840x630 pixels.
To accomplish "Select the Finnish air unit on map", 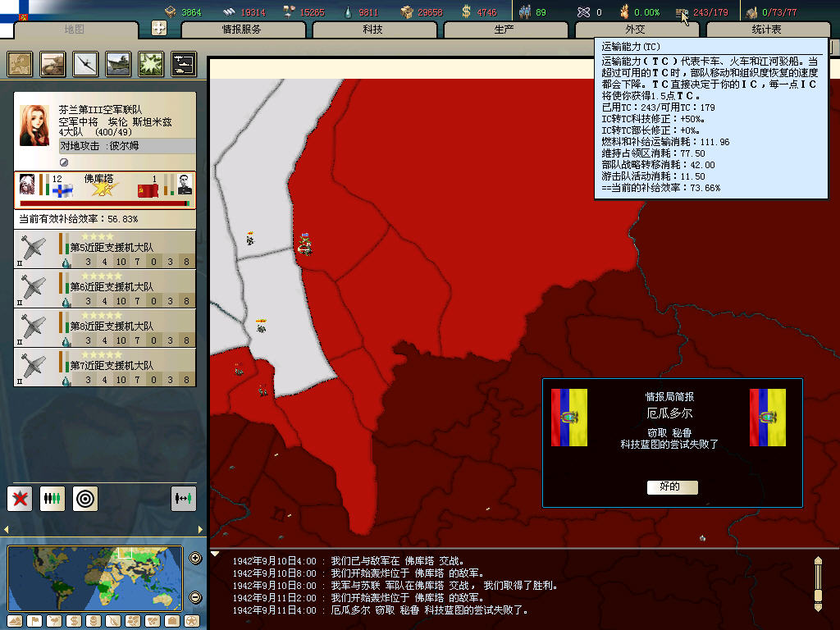I will pyautogui.click(x=305, y=244).
